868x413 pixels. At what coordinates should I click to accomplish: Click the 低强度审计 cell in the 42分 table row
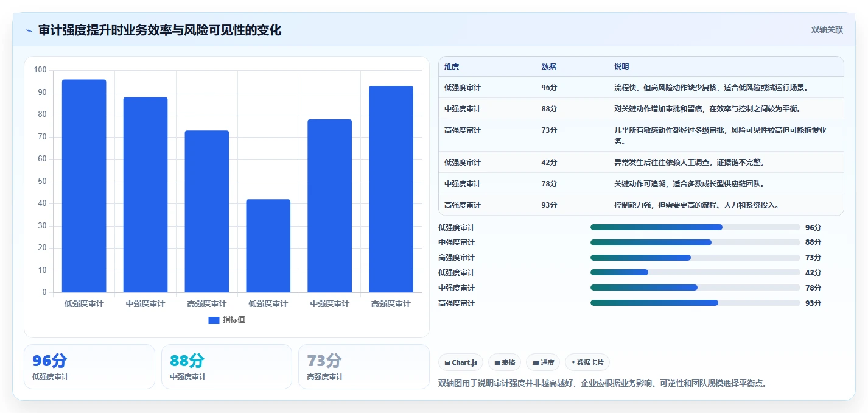point(463,163)
